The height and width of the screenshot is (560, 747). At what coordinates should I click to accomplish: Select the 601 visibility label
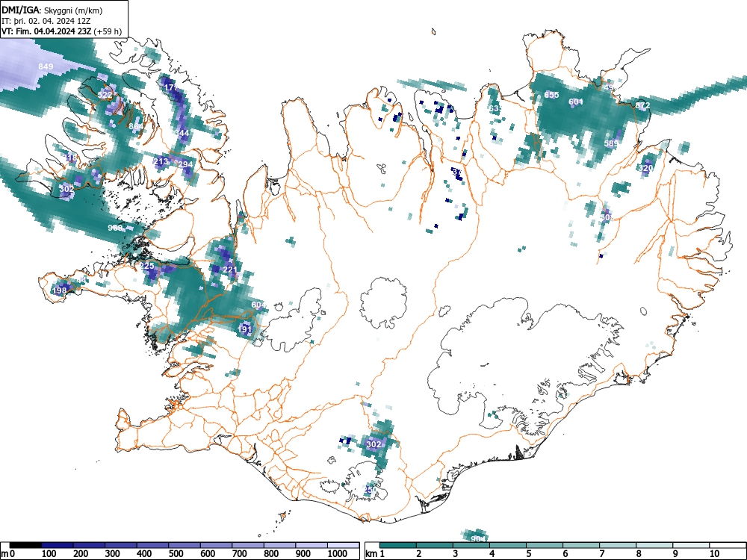(x=576, y=102)
